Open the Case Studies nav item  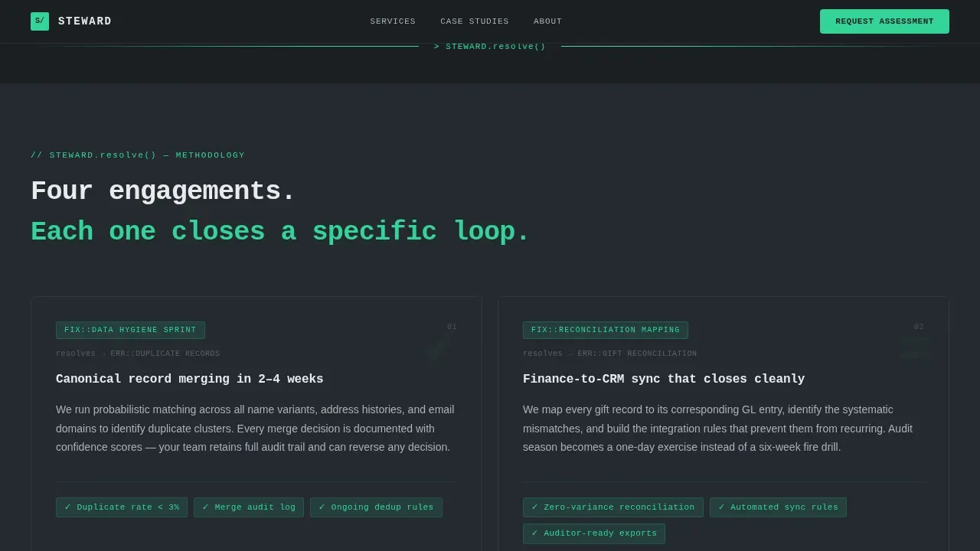click(x=475, y=21)
